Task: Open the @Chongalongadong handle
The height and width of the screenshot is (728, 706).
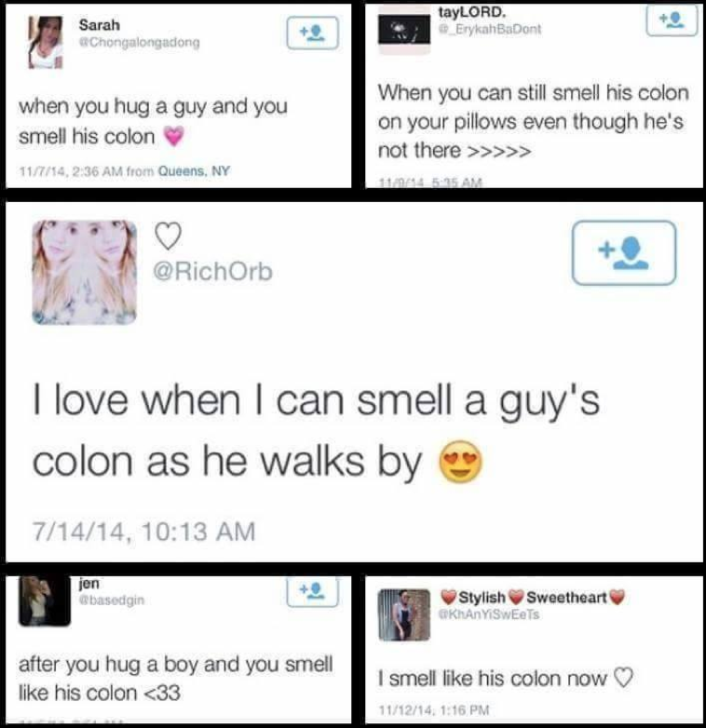Action: tap(140, 42)
